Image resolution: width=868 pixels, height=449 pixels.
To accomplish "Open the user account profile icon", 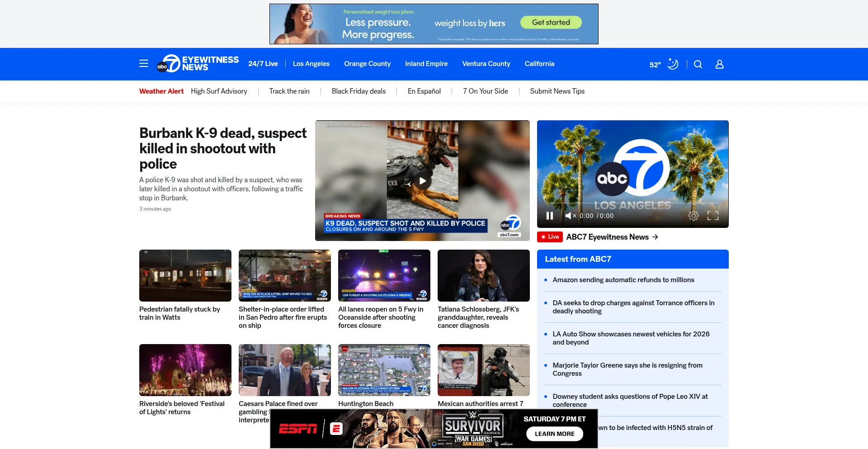I will [719, 64].
